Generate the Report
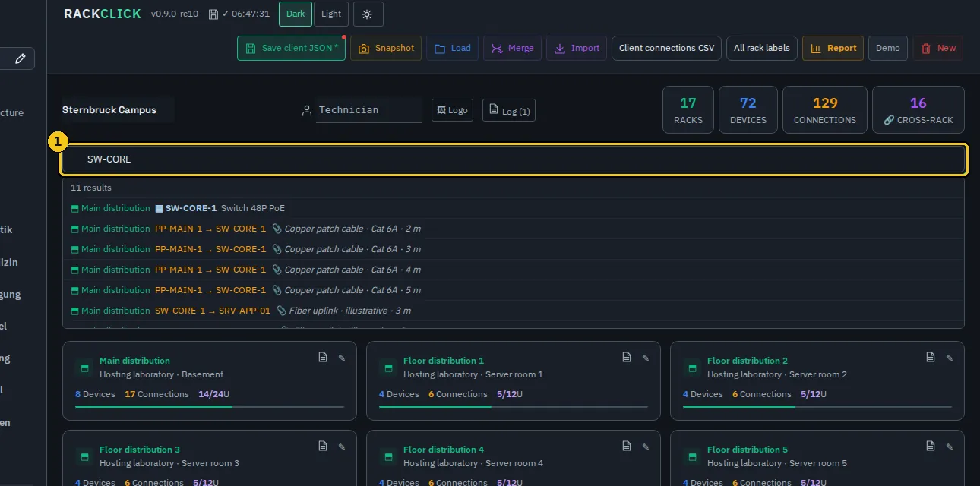Image resolution: width=980 pixels, height=486 pixels. click(x=833, y=48)
